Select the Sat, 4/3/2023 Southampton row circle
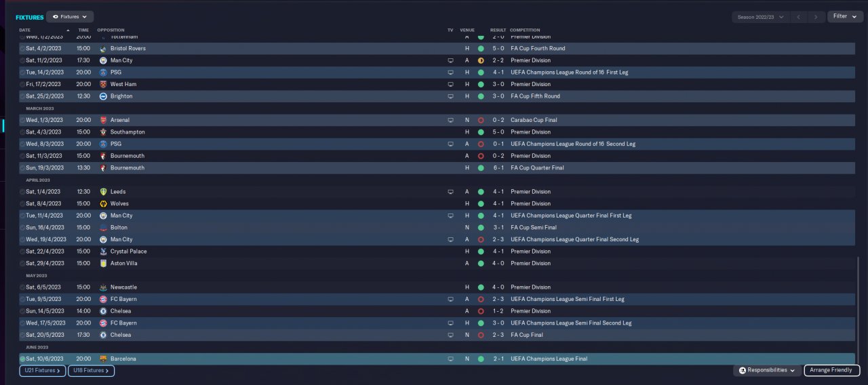Screen dimensions: 868x385 click(x=22, y=132)
